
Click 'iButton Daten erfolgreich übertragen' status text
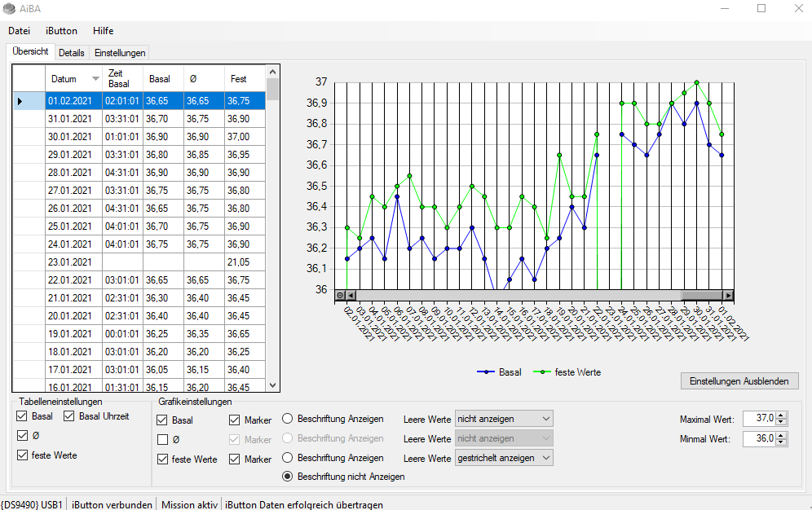[x=304, y=505]
